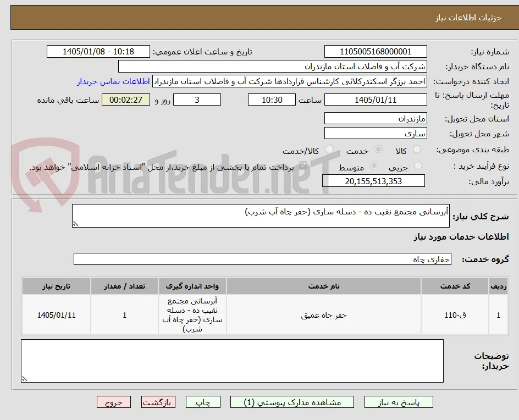Click the اطلاعات خدمات مورد نیاز heading
Image resolution: width=519 pixels, height=420 pixels.
[x=461, y=237]
